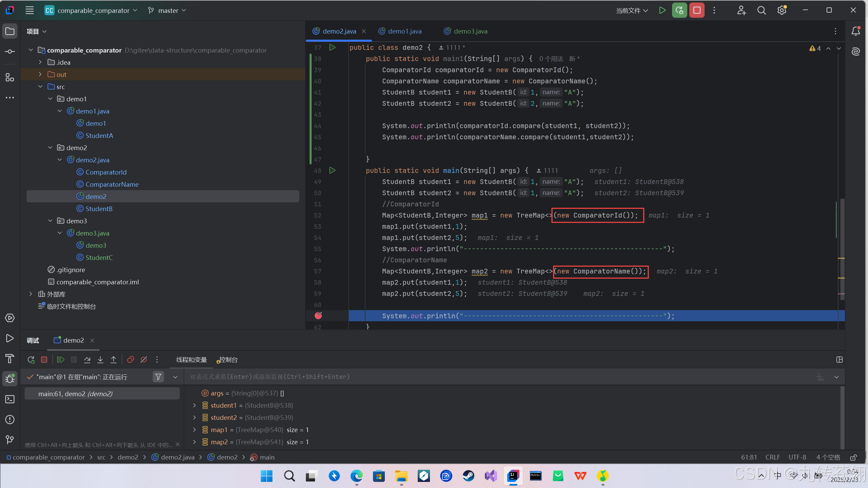
Task: Switch to the demo3.java tab
Action: [470, 31]
